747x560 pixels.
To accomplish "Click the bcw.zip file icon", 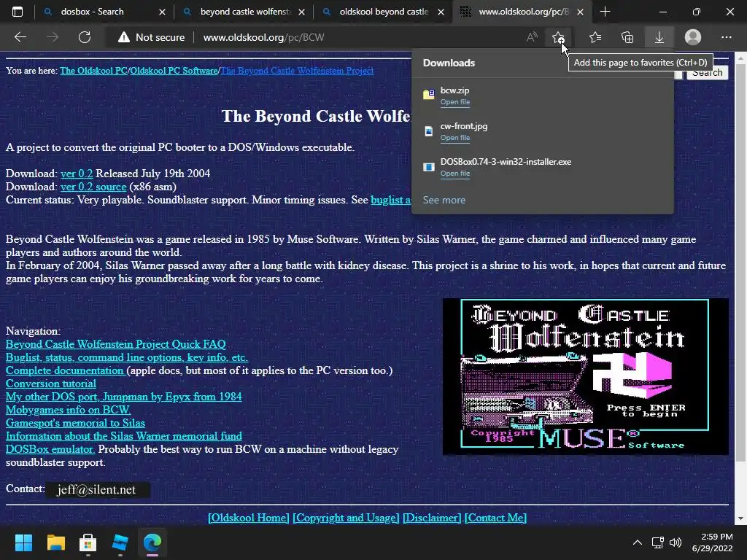I will [429, 94].
